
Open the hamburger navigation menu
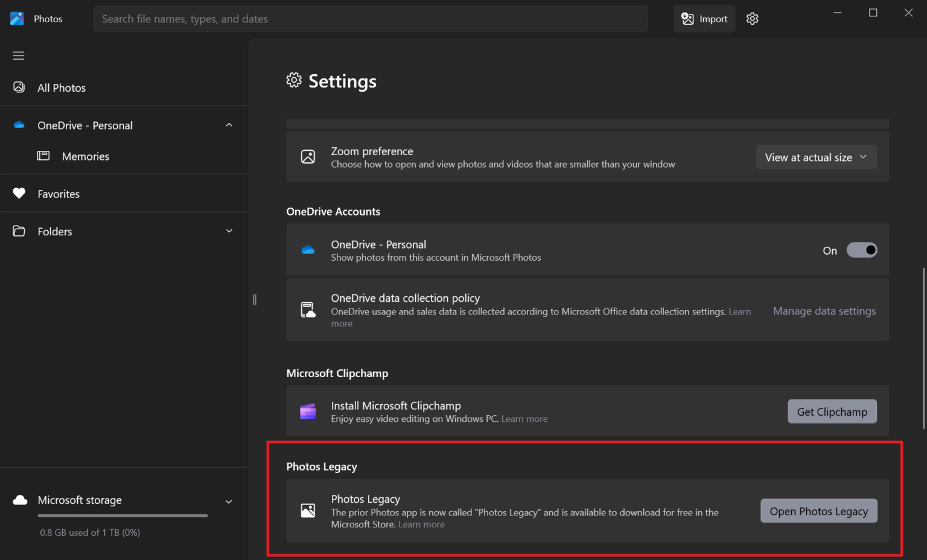[18, 55]
